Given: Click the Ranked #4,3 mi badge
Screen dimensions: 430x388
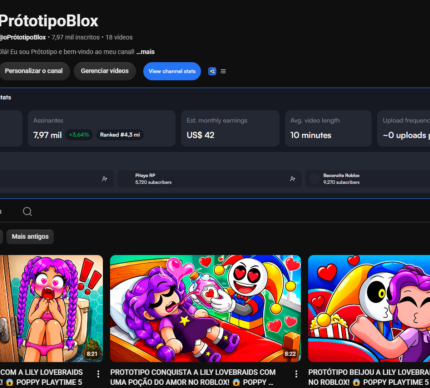Looking at the screenshot, I should point(120,135).
